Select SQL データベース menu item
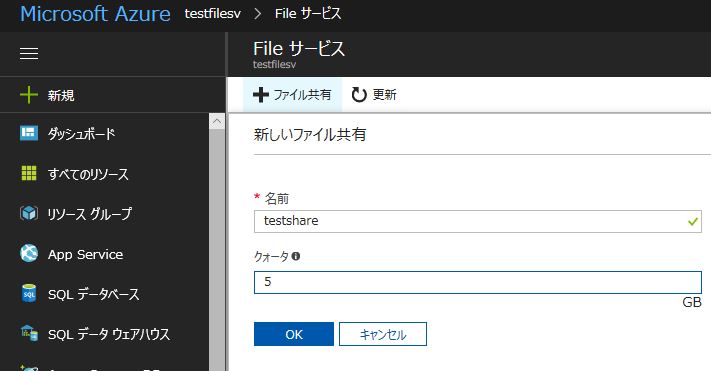Screen dimensions: 711x371 [x=104, y=294]
